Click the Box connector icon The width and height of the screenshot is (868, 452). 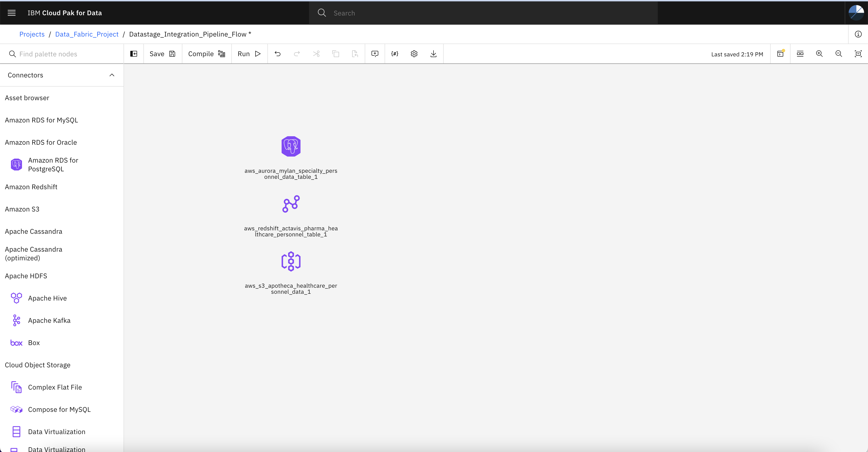(x=16, y=343)
